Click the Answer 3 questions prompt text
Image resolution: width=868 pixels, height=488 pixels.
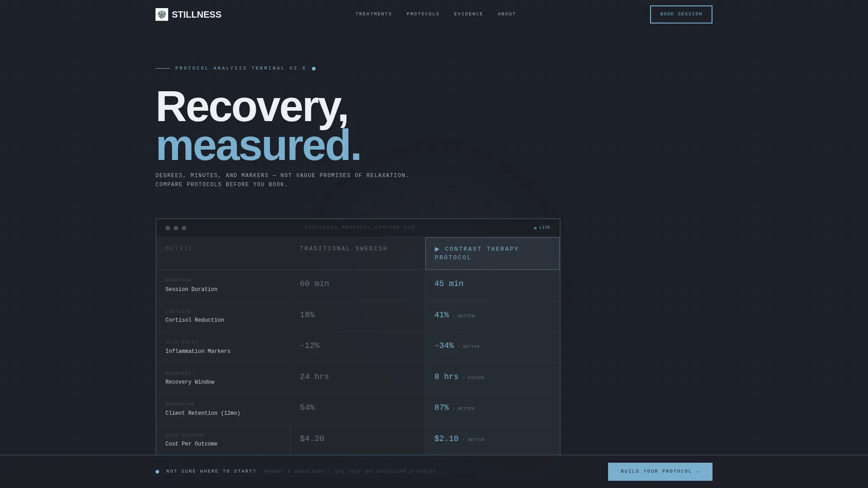350,471
